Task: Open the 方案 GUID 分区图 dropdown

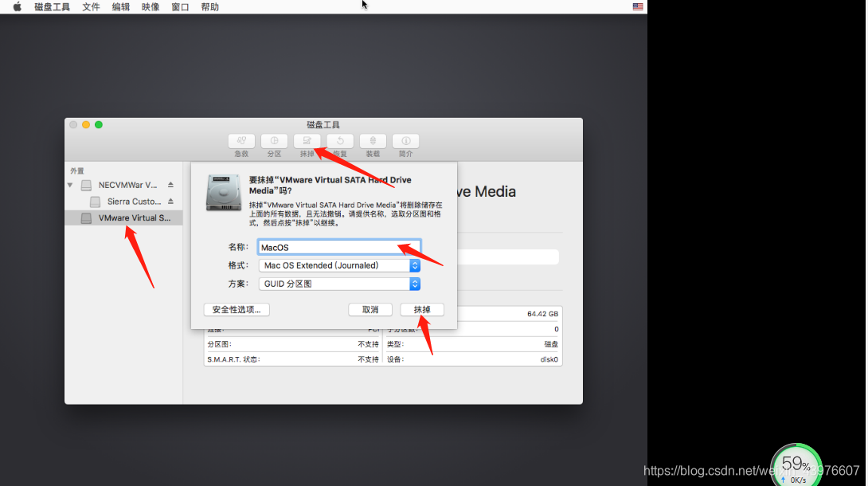Action: point(338,284)
